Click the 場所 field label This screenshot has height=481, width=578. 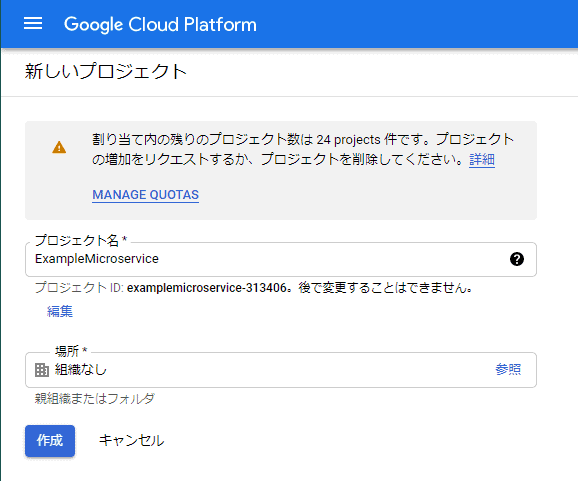click(x=71, y=351)
